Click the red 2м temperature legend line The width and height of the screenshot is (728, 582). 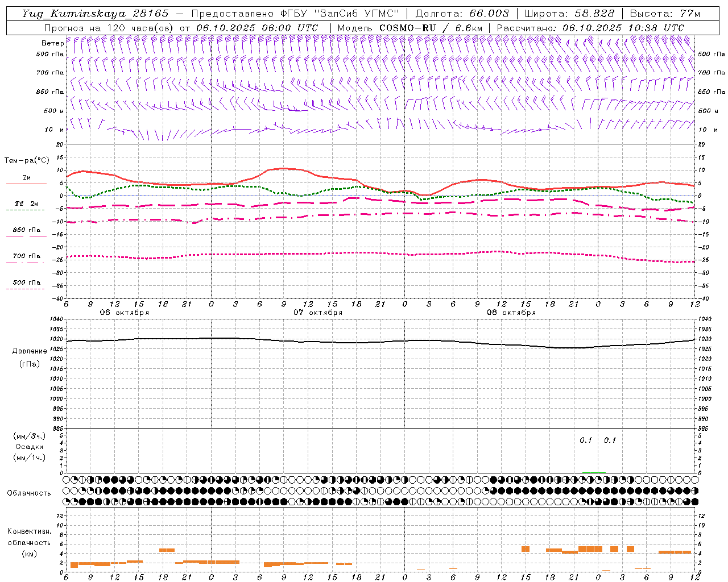click(x=26, y=184)
